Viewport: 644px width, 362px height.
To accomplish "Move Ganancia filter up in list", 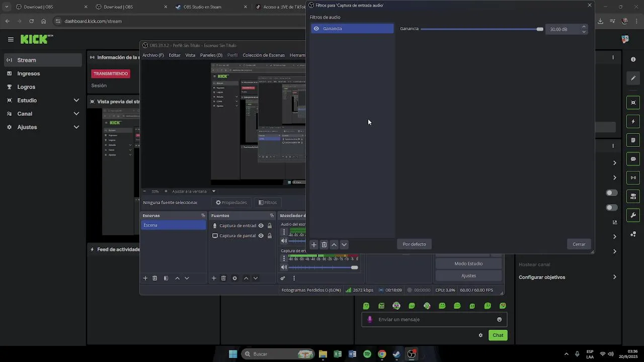I will coord(334,245).
